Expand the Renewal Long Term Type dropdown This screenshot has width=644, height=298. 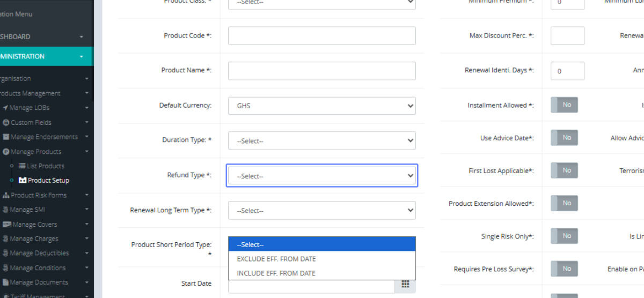coord(321,211)
